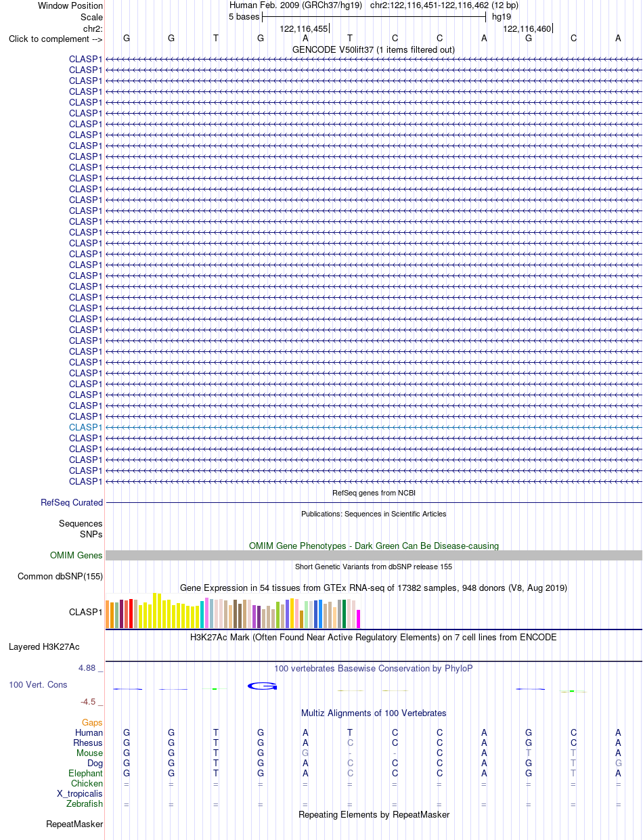Click the Elephant alignment row label
643x840 pixels.
click(86, 774)
